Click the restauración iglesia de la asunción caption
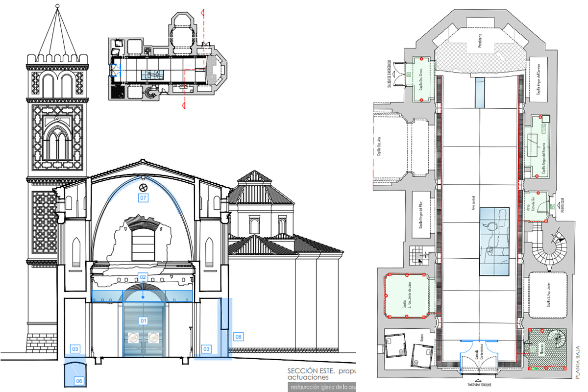This screenshot has height=392, width=588. pyautogui.click(x=323, y=386)
